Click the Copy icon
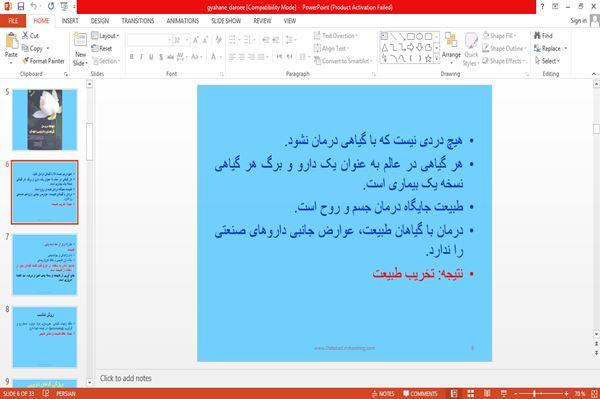The width and height of the screenshot is (600, 399). [25, 48]
